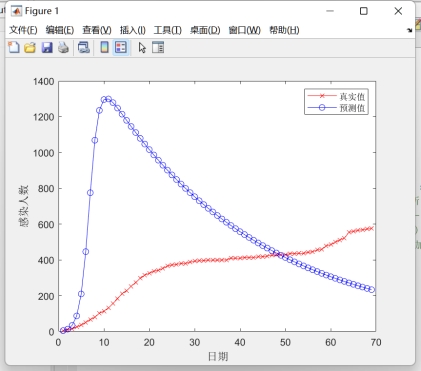
Task: Open the 文件(F) menu
Action: point(23,30)
